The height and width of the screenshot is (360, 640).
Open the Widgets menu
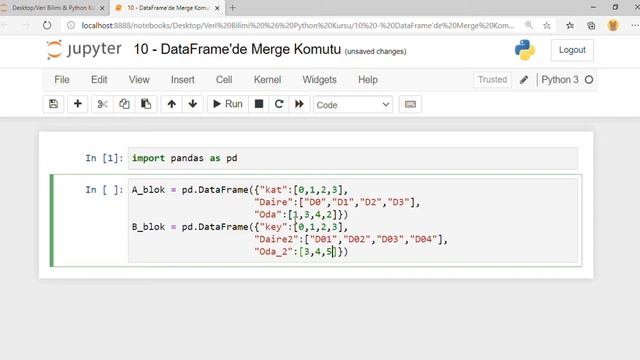[319, 80]
